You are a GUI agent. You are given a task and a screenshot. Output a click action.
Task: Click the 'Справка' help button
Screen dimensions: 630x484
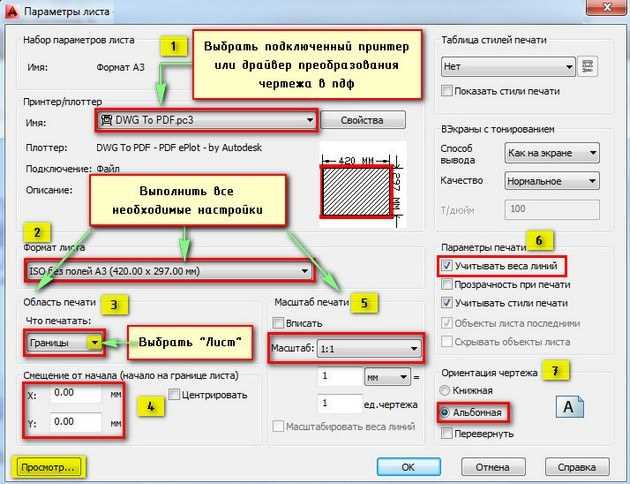577,467
